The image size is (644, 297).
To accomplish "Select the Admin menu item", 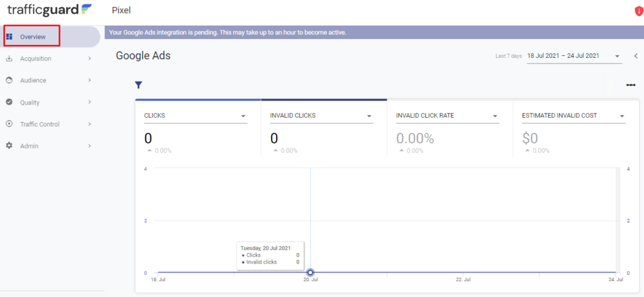I will tap(29, 146).
